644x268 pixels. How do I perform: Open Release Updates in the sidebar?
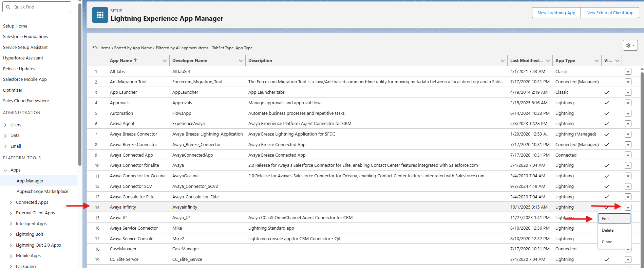[19, 69]
